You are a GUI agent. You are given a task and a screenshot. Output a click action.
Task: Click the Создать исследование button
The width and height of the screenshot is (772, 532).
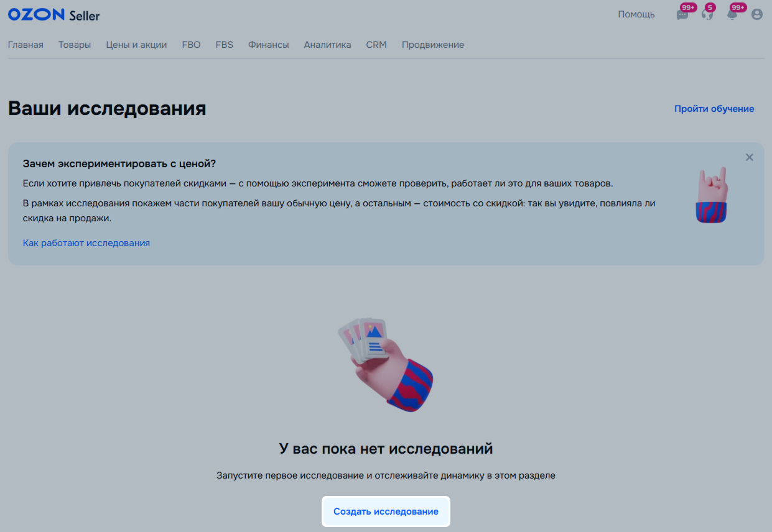(x=386, y=511)
